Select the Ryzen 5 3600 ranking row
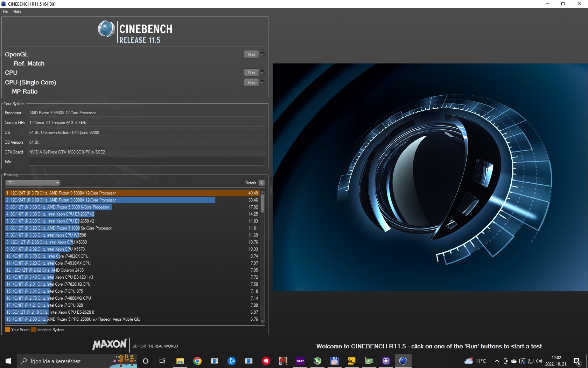This screenshot has width=588, height=368. (x=132, y=207)
